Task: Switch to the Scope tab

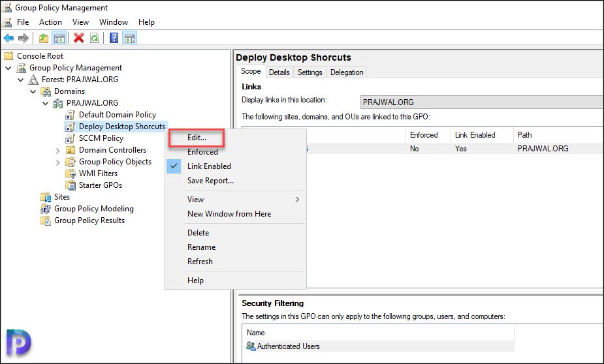Action: coord(251,72)
